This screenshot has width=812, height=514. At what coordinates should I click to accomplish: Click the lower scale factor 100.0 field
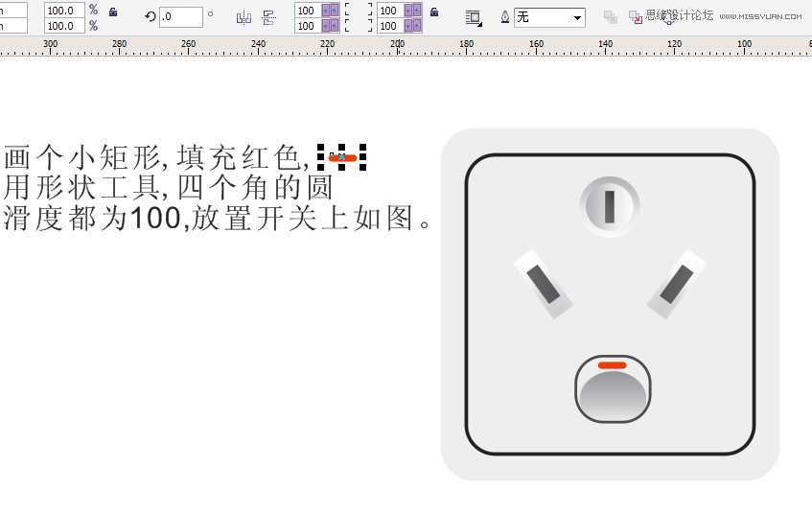coord(64,25)
